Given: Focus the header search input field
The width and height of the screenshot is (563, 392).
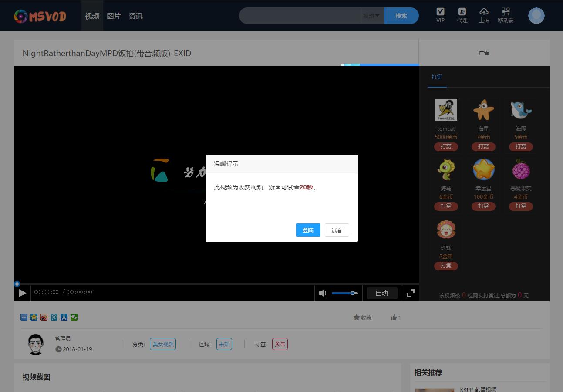Looking at the screenshot, I should point(300,16).
